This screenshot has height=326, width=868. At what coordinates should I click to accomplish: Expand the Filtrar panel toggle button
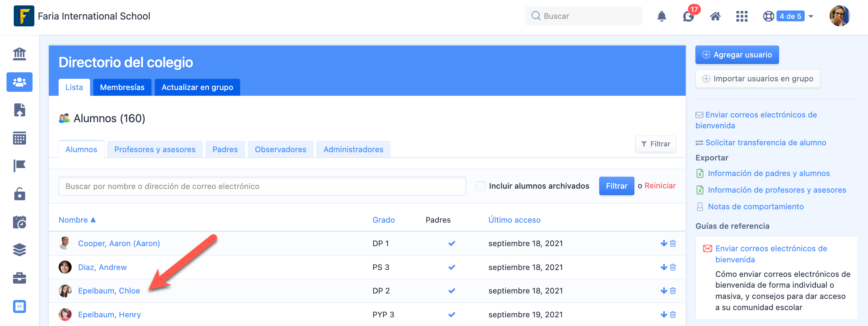coord(655,144)
